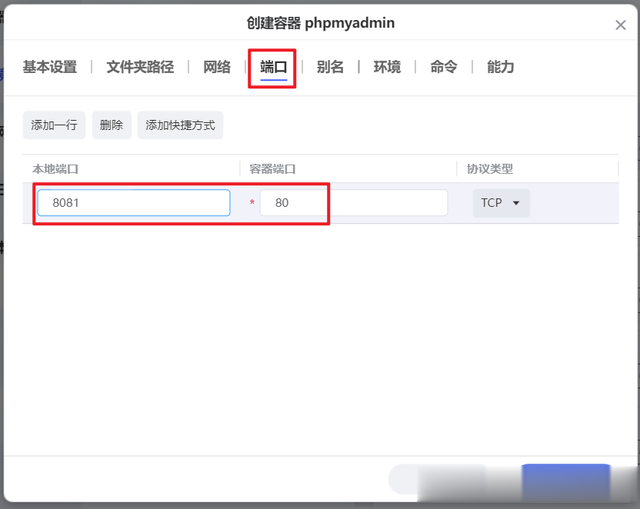Click the 协议类型 column header
The image size is (640, 509).
(x=490, y=169)
